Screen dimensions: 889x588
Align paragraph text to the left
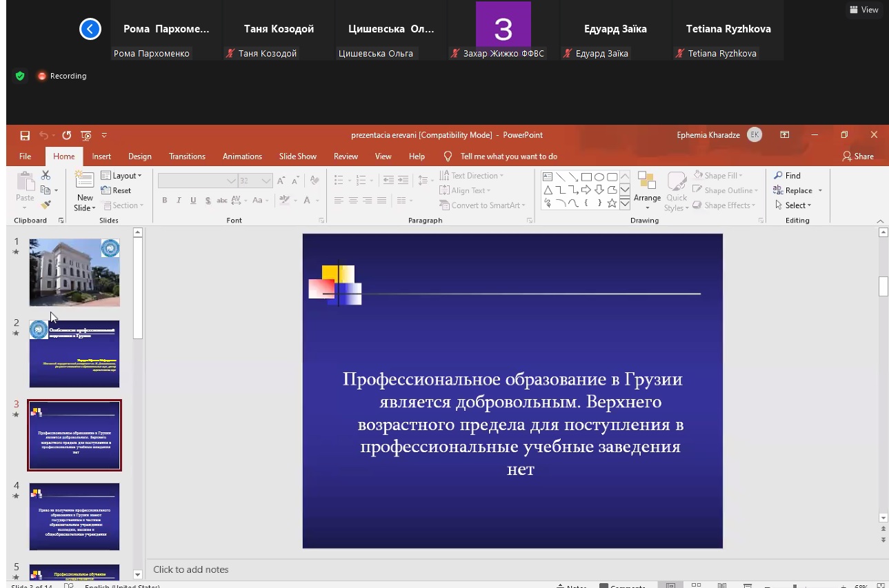point(339,201)
